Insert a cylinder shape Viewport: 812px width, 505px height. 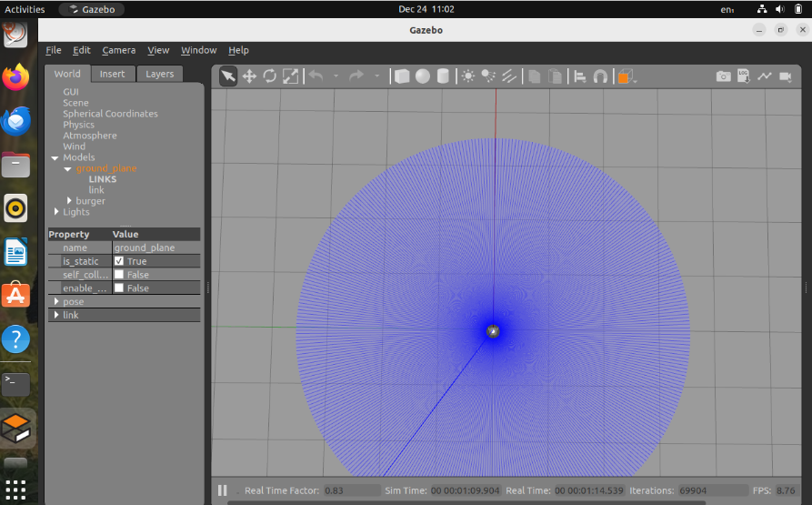[x=443, y=76]
